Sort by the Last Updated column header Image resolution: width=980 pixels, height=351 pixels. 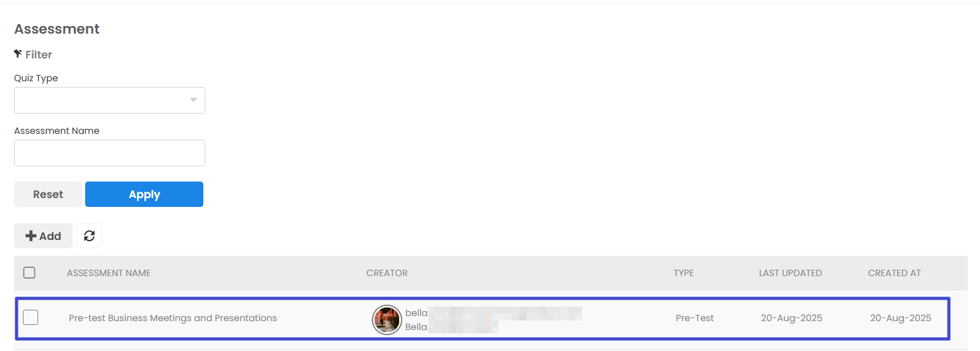coord(791,273)
